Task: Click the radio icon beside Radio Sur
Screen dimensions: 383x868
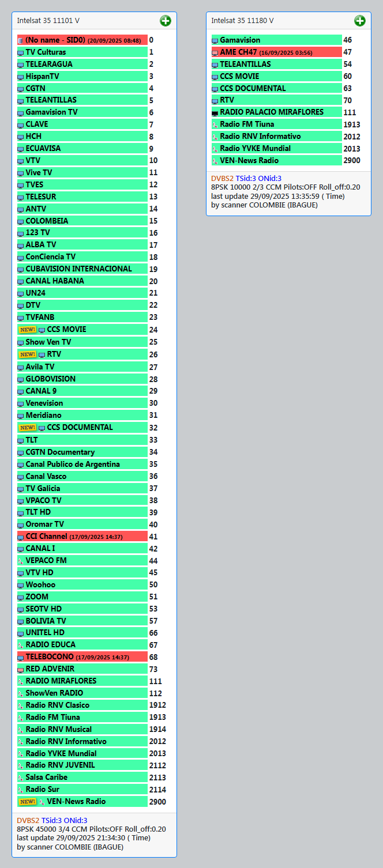Action: 21,790
